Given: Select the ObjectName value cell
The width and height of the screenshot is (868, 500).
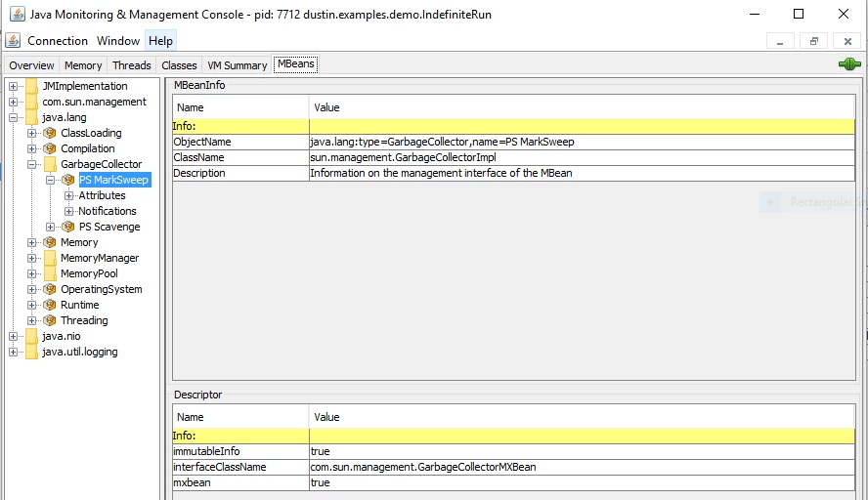Looking at the screenshot, I should tap(582, 142).
